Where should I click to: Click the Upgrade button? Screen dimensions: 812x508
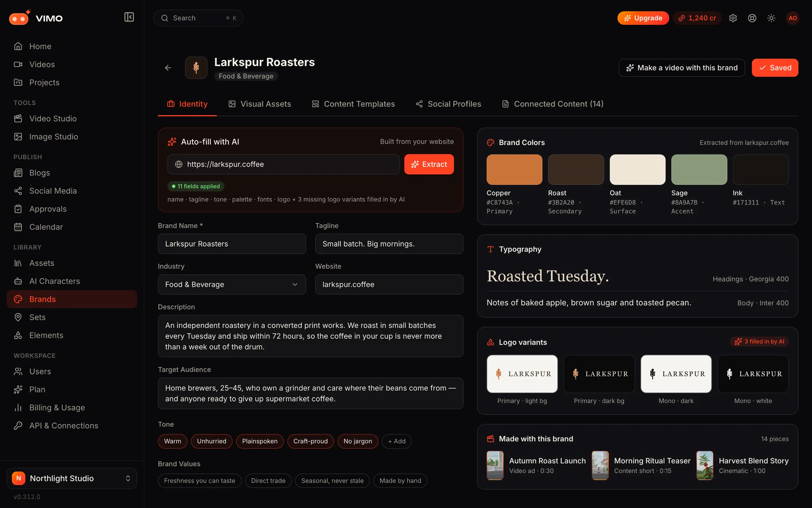tap(643, 18)
